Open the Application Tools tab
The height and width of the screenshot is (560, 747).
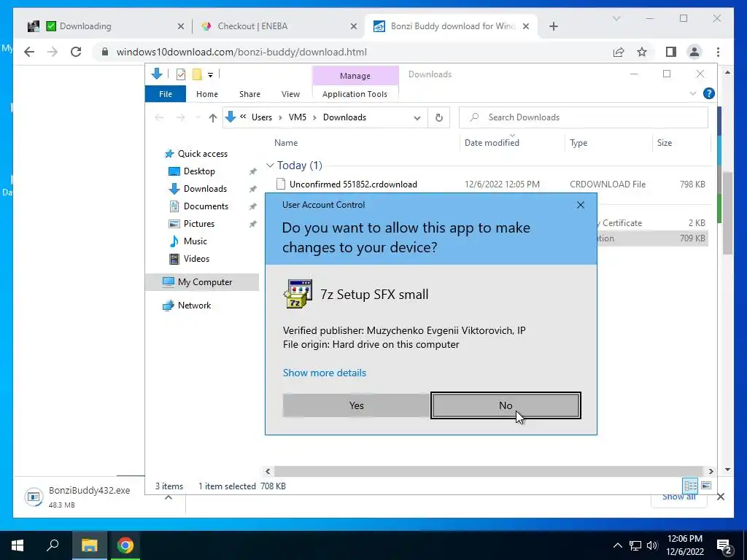pyautogui.click(x=355, y=94)
